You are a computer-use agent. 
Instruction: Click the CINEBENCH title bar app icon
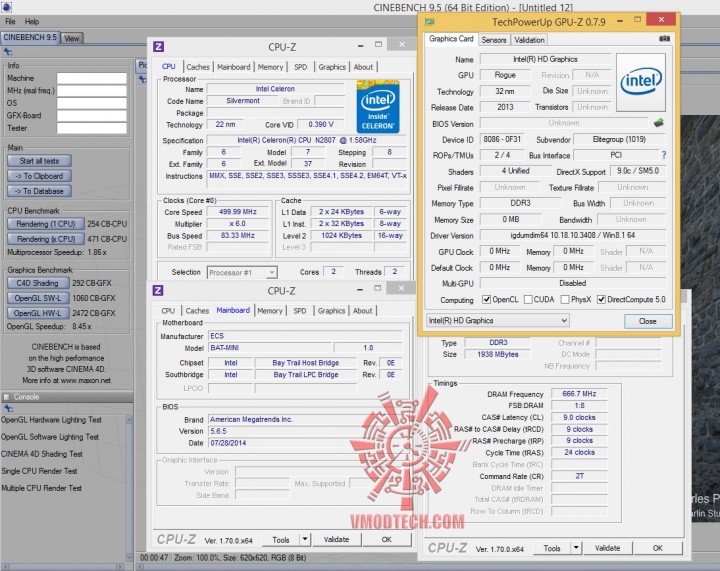(6, 7)
